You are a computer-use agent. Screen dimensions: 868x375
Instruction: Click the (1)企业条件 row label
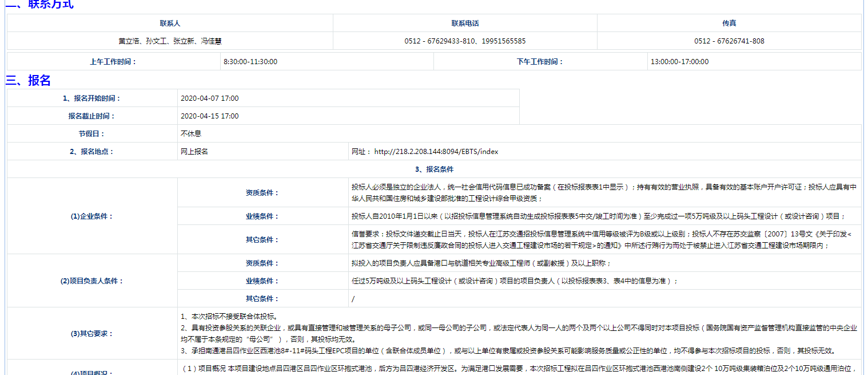click(x=92, y=216)
